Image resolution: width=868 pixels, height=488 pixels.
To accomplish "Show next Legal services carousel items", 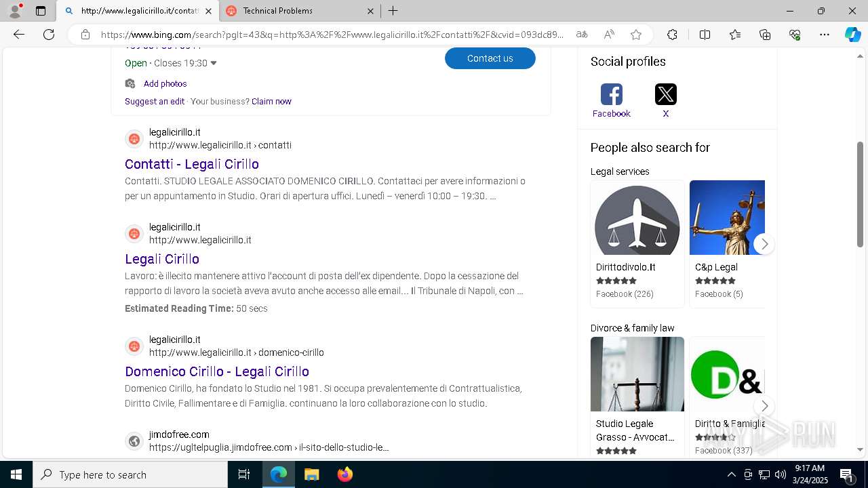I will [764, 244].
